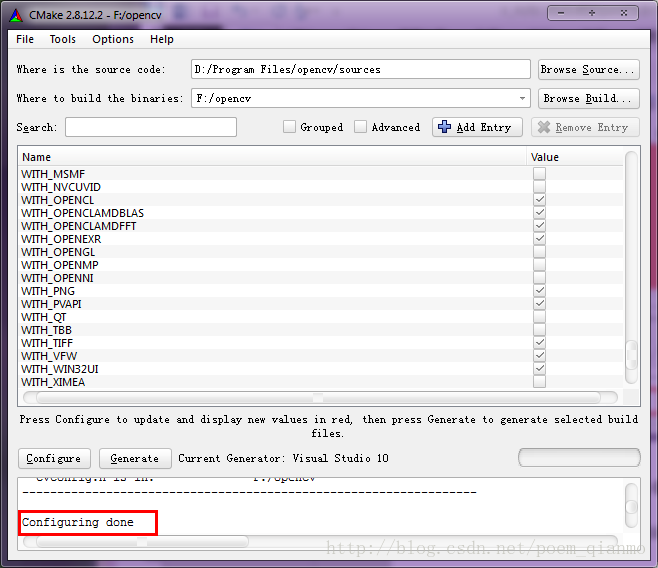Click the output log horizontal scrollbar
The width and height of the screenshot is (658, 568).
click(320, 541)
